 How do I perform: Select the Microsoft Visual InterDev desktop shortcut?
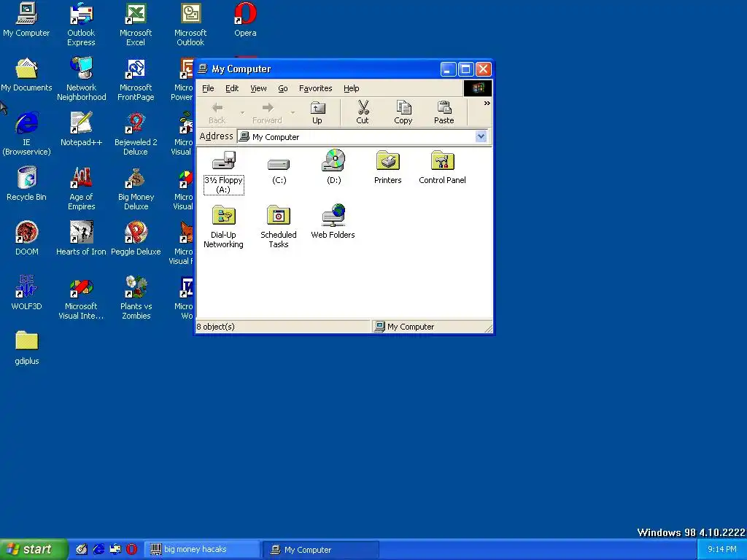[x=81, y=297]
